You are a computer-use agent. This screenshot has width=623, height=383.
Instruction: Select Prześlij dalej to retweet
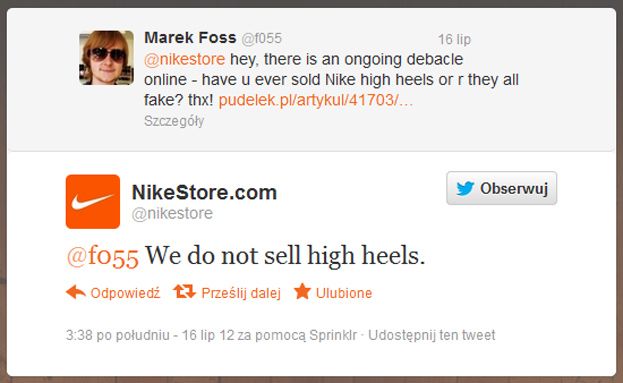click(241, 293)
